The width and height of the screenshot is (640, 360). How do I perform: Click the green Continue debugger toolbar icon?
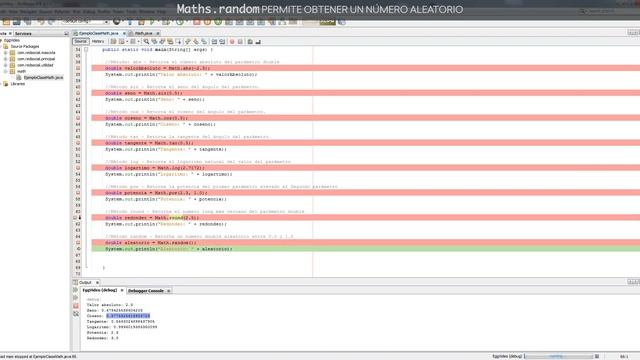coord(218,22)
